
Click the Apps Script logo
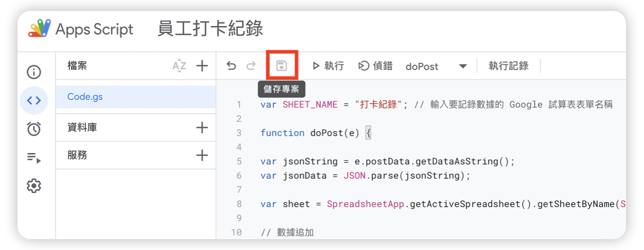coord(39,29)
